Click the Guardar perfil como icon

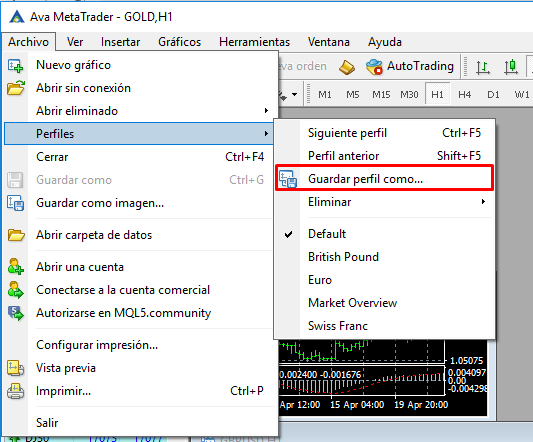288,179
